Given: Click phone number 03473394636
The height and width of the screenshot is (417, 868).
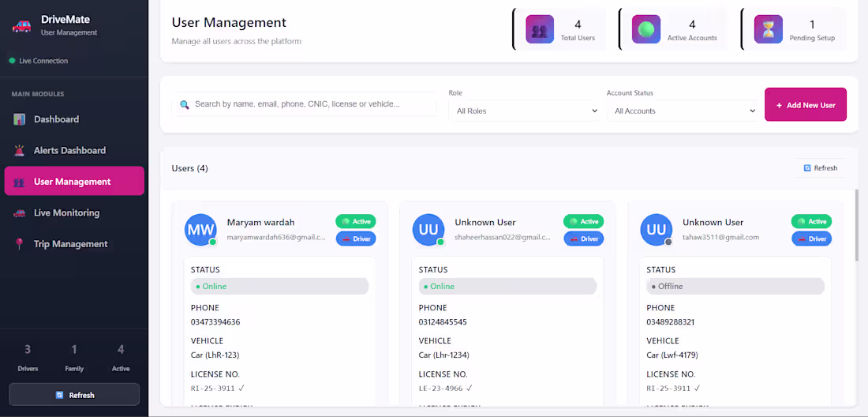Looking at the screenshot, I should (215, 321).
